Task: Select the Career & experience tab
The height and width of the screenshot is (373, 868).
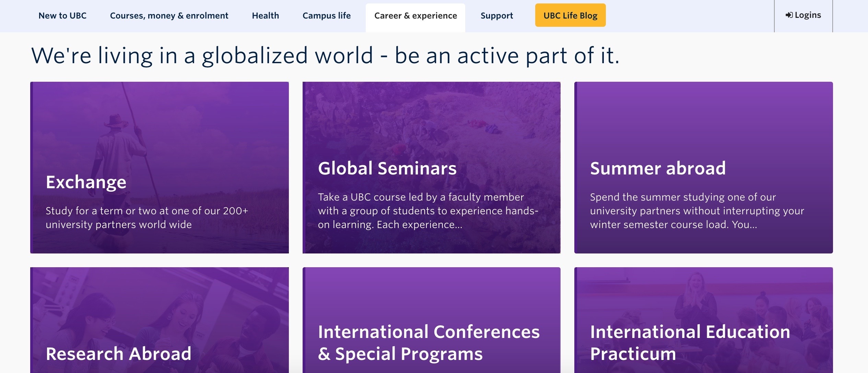Action: [x=415, y=18]
